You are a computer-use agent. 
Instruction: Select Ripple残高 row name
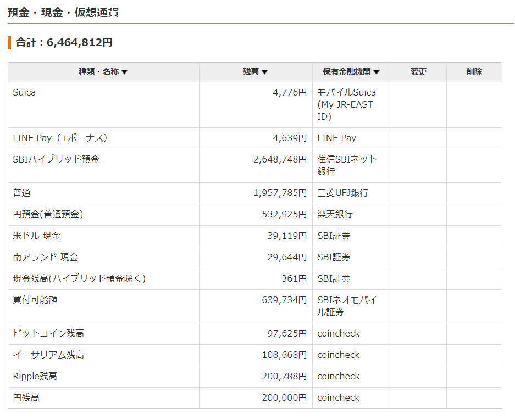point(35,377)
